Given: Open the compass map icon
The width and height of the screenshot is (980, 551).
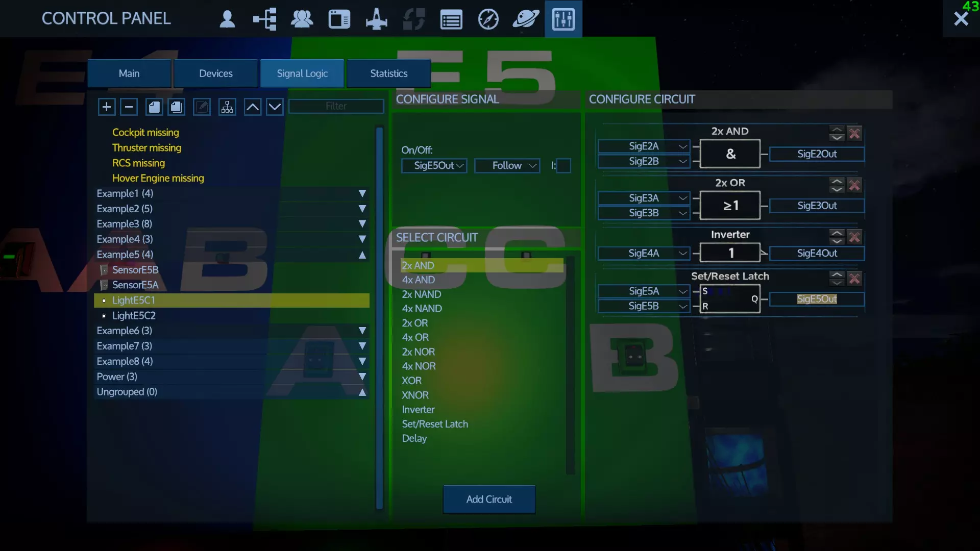Looking at the screenshot, I should coord(488,19).
